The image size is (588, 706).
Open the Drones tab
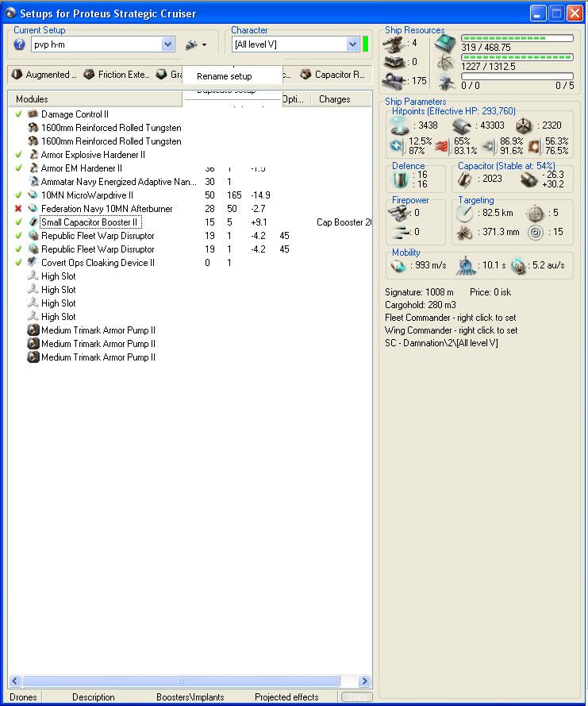[x=23, y=697]
